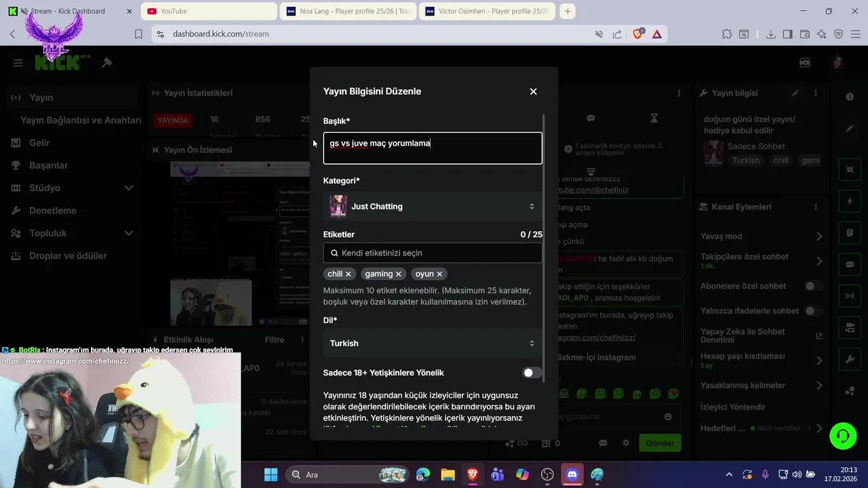Screen dimensions: 868x488
Task: Open Yayın Bağlantısı ve Anahtarı page
Action: pyautogui.click(x=81, y=120)
